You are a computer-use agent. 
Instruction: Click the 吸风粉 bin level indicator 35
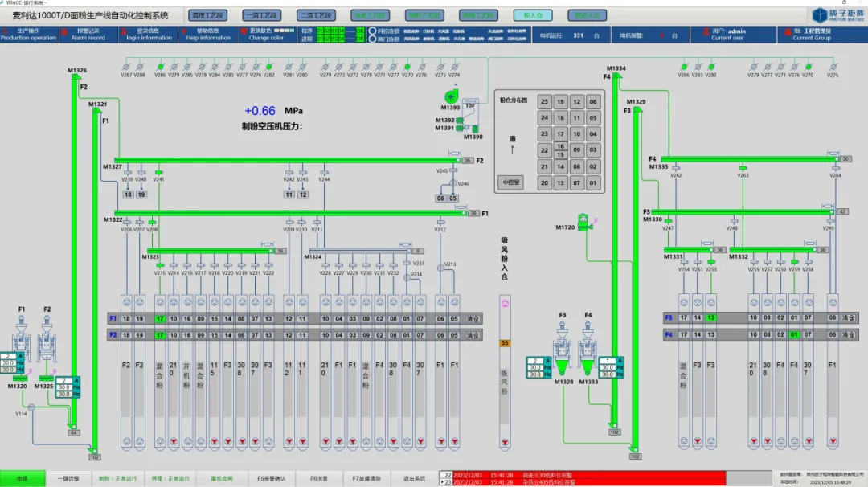[505, 343]
